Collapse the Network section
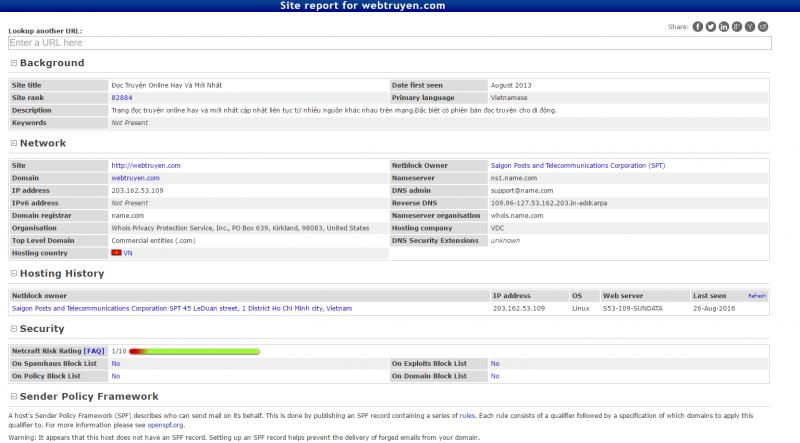Image resolution: width=800 pixels, height=443 pixels. click(14, 143)
